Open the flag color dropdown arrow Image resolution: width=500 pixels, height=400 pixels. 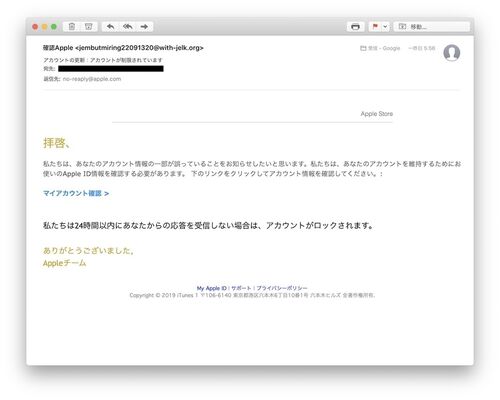385,27
